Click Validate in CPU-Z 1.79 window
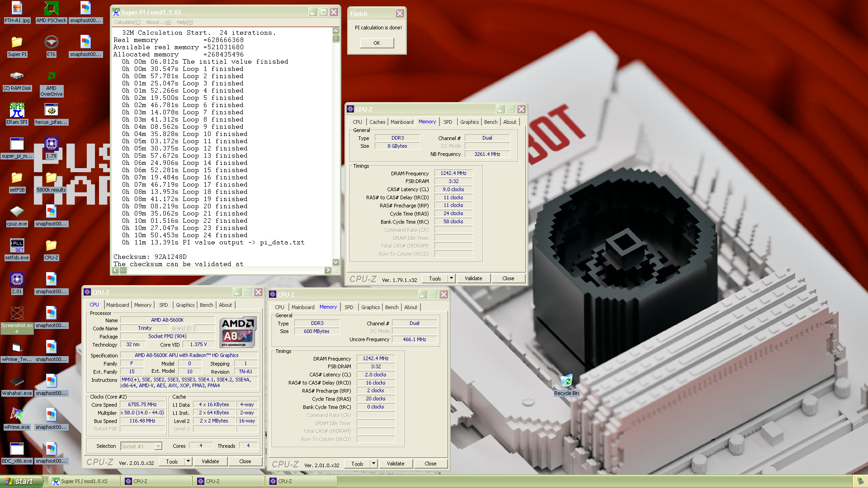The image size is (868, 488). coord(473,278)
